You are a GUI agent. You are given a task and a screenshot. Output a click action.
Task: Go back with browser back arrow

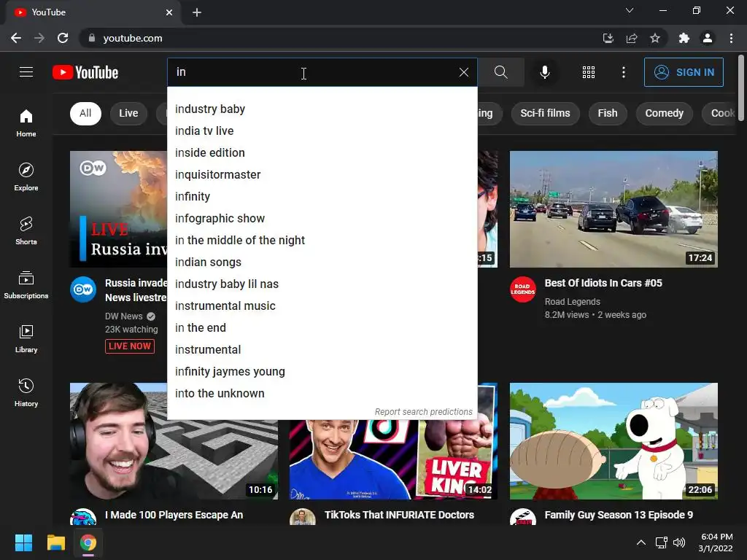coord(16,38)
